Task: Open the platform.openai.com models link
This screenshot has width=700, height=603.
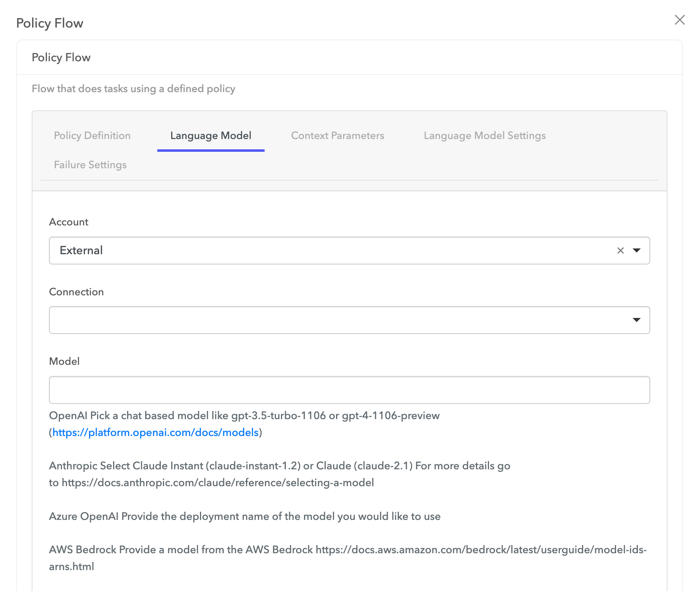Action: click(x=155, y=433)
